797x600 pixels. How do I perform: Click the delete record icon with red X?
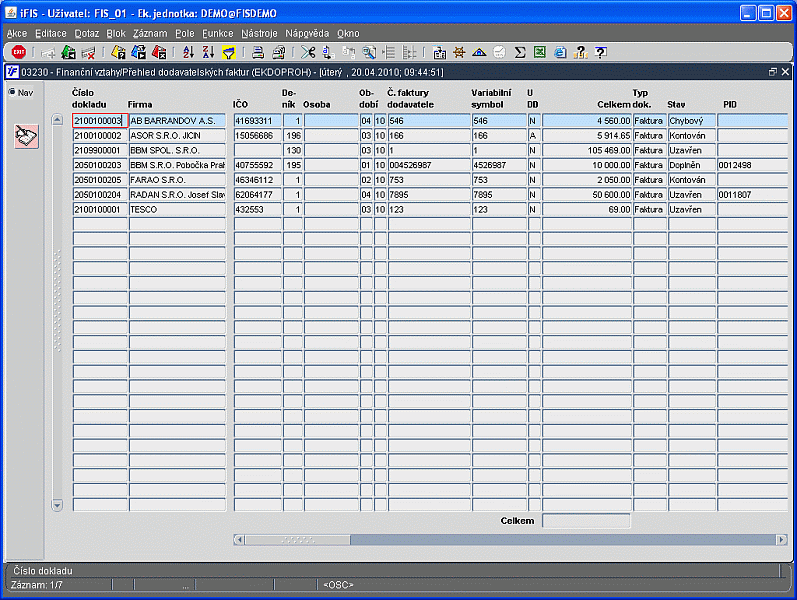point(88,52)
